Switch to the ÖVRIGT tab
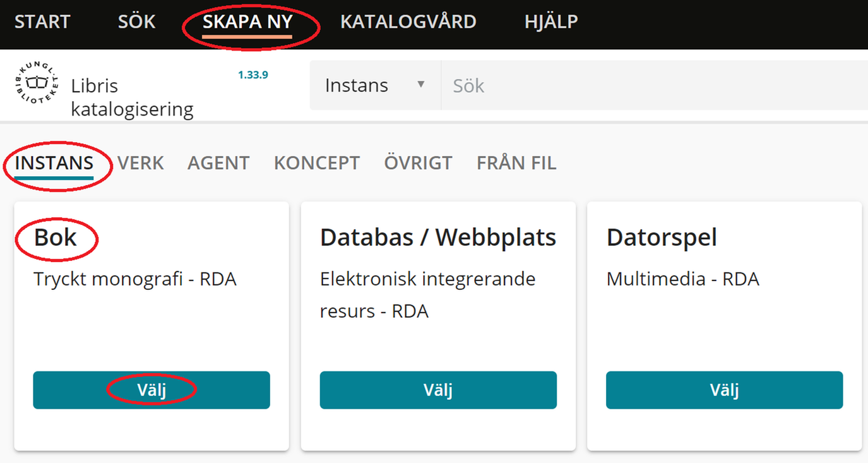Screen dimensions: 868x463 418,162
